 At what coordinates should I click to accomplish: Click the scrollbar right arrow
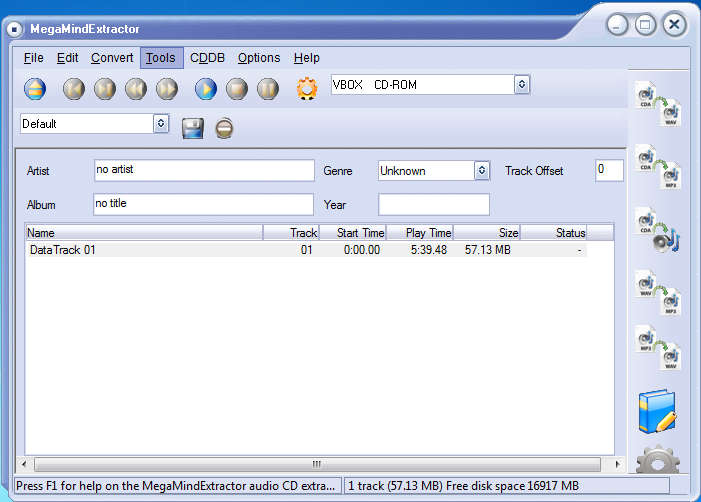pyautogui.click(x=617, y=464)
